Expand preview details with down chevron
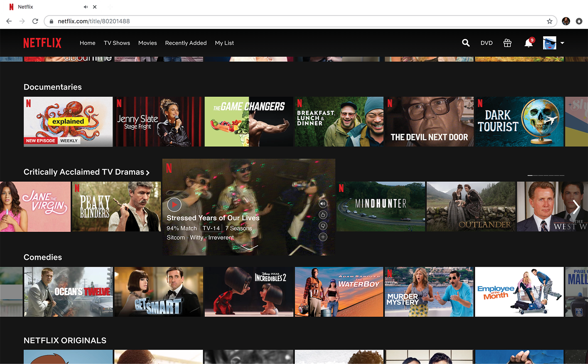 pos(249,248)
